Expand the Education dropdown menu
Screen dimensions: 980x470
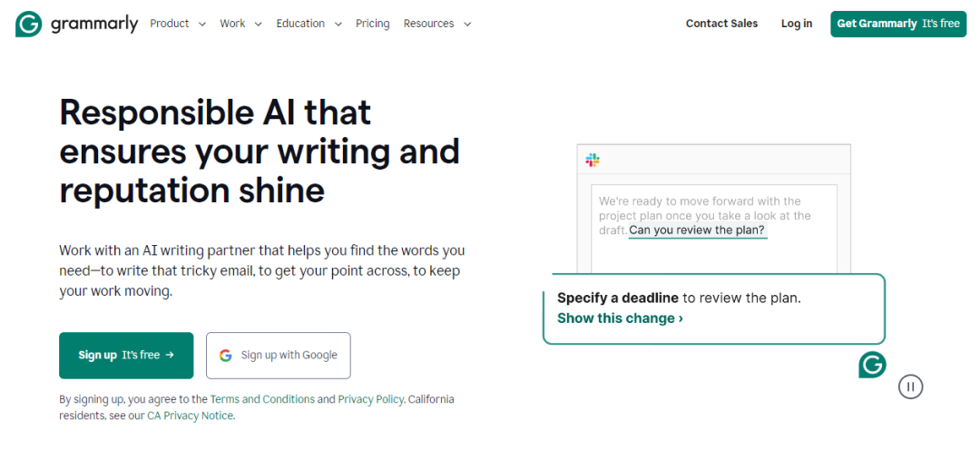[x=309, y=24]
